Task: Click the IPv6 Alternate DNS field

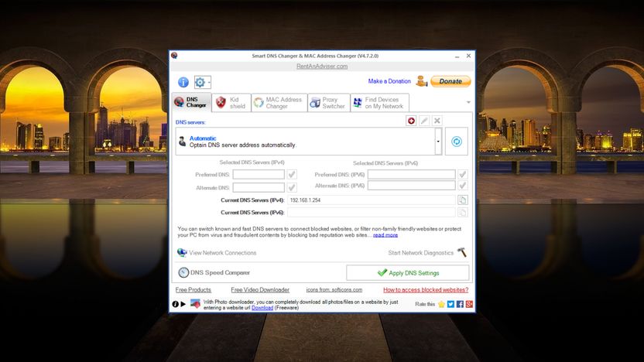Action: pyautogui.click(x=412, y=186)
